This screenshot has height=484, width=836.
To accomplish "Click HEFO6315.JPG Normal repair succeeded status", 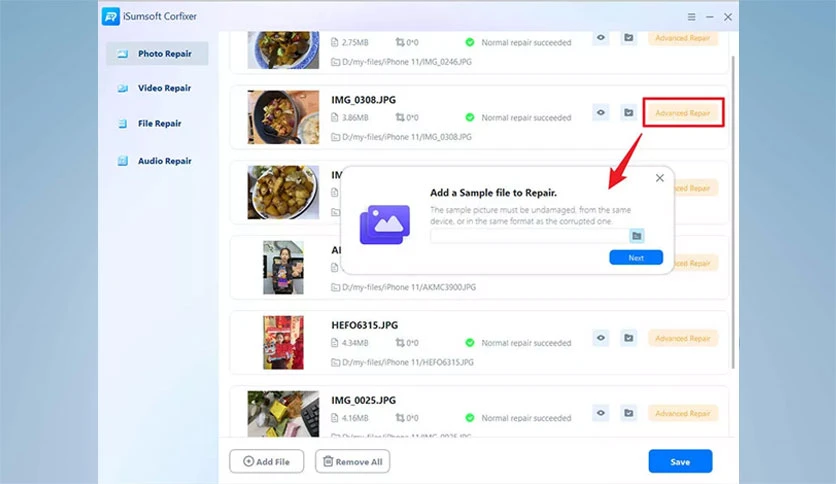I will coord(526,343).
